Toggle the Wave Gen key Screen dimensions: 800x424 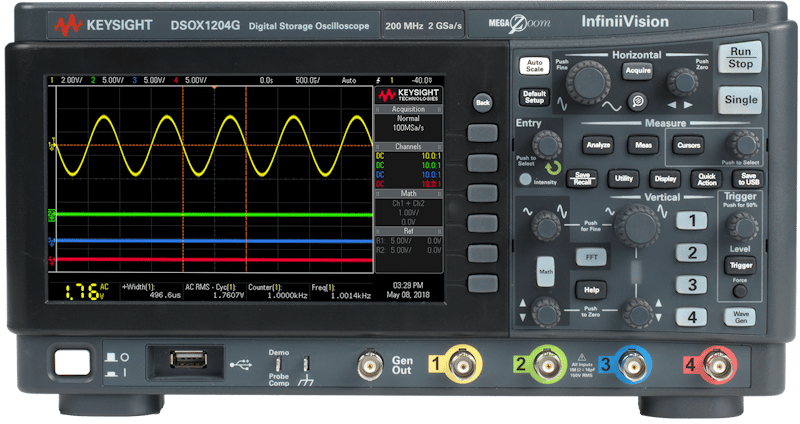pyautogui.click(x=740, y=317)
